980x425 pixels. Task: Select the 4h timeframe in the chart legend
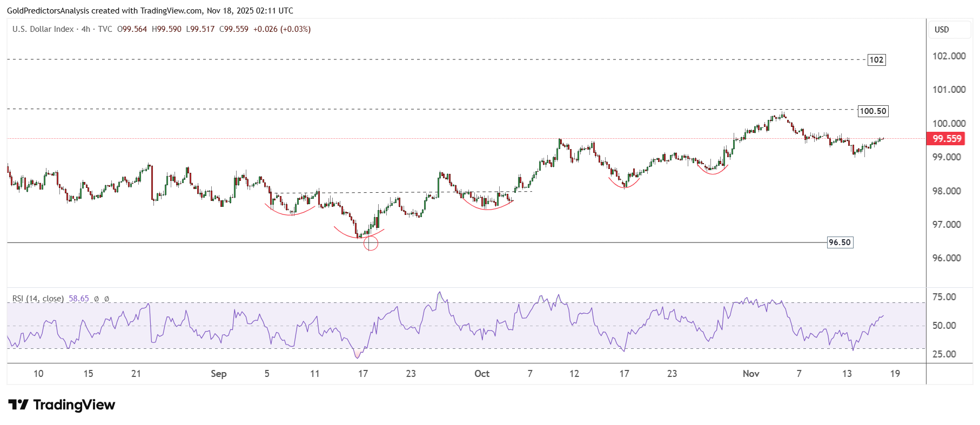86,29
